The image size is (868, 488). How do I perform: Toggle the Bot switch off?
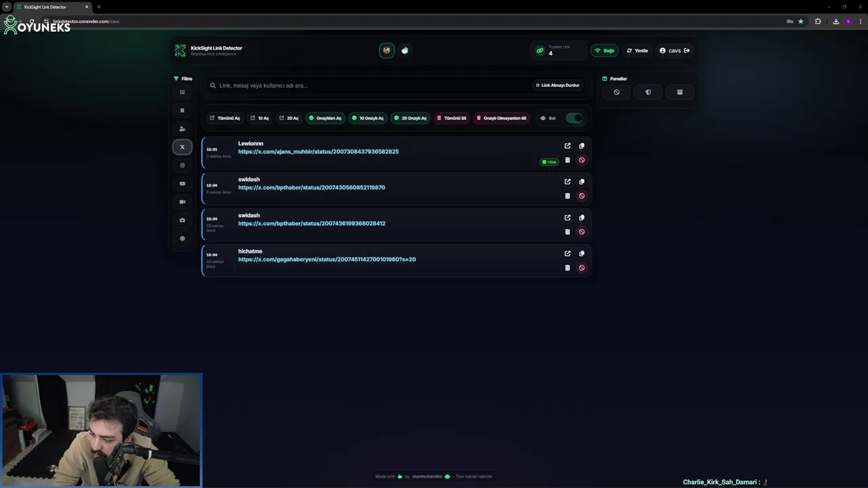pos(574,118)
